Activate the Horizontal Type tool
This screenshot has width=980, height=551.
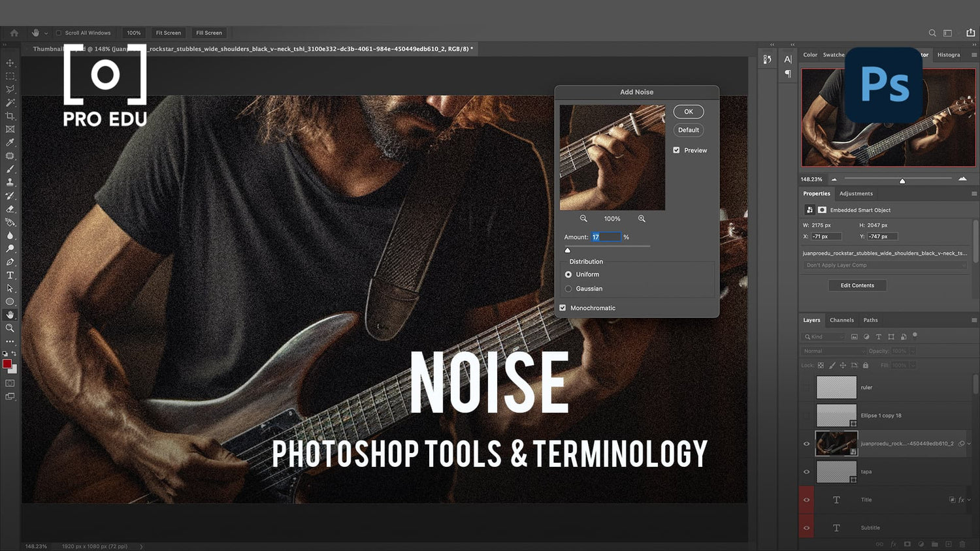10,275
